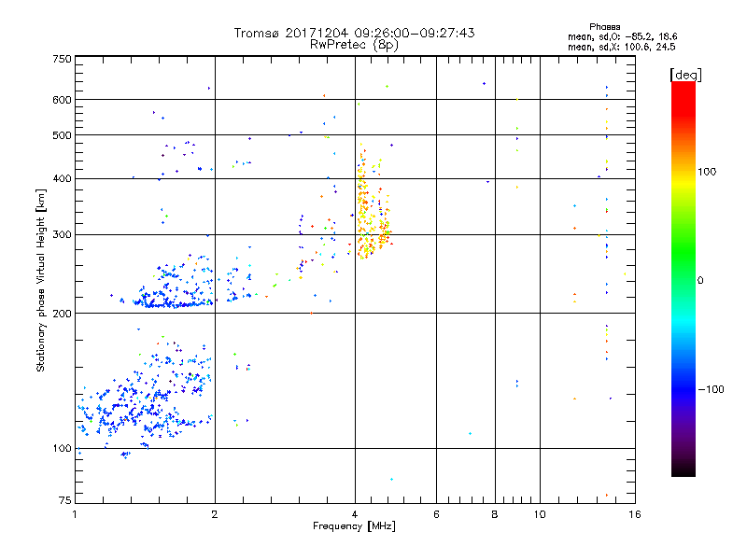The image size is (747, 560).
Task: Click the x-axis tick label '2'
Action: 215,514
